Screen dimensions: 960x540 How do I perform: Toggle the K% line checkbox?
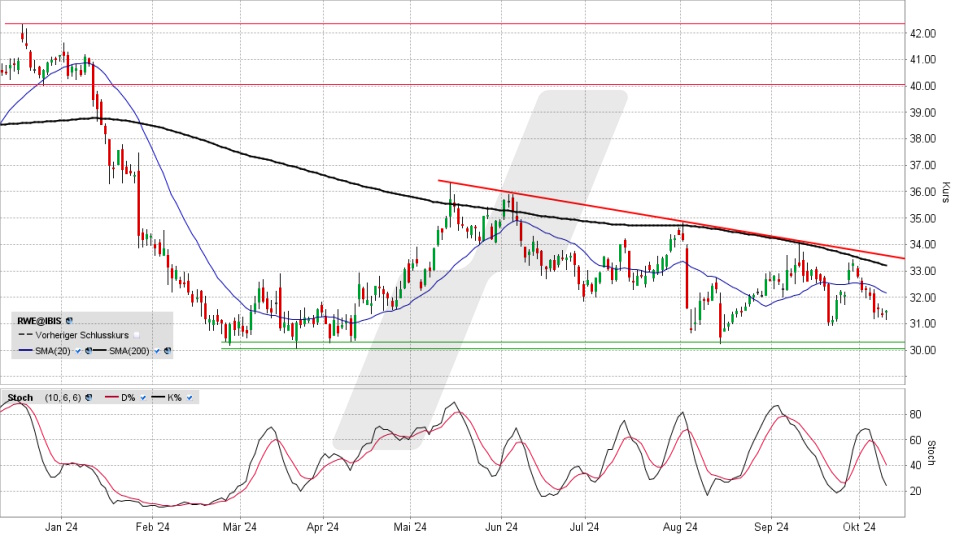[189, 397]
